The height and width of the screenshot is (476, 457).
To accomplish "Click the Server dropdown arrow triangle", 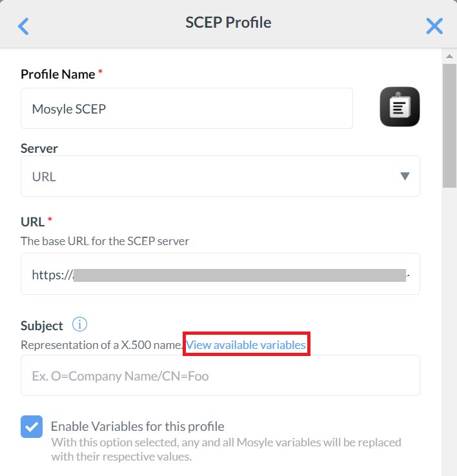I will tap(405, 176).
